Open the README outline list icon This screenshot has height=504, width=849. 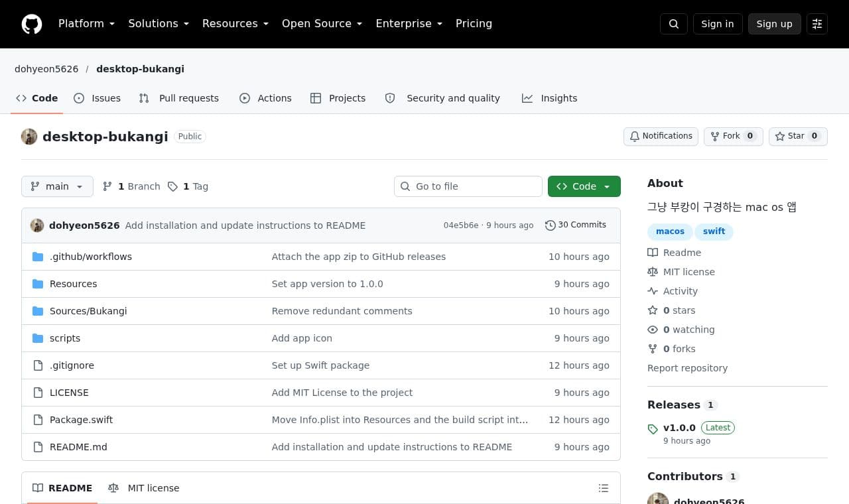coord(604,488)
